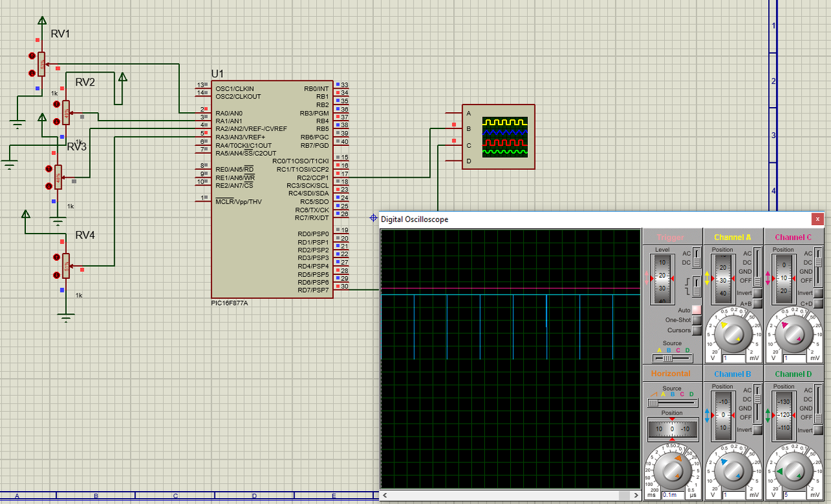Close the Digital Oscilloscope window
Image resolution: width=831 pixels, height=504 pixels.
818,219
